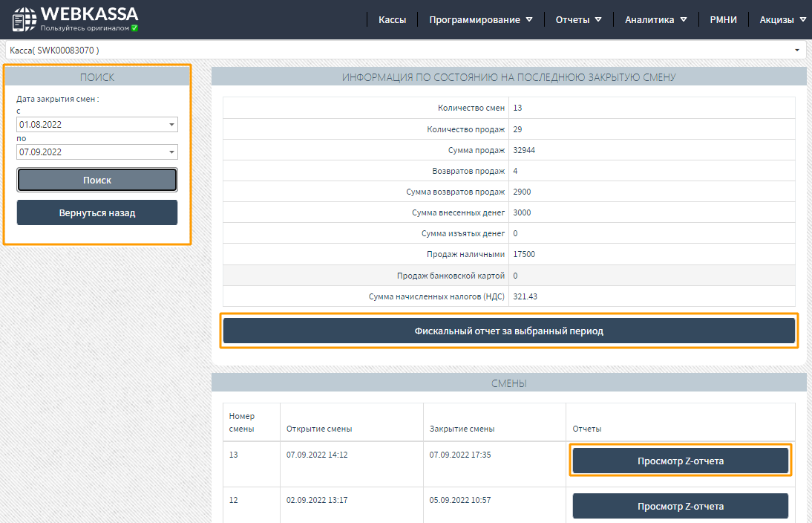Go to the РМНИ section
The width and height of the screenshot is (812, 523).
(723, 20)
